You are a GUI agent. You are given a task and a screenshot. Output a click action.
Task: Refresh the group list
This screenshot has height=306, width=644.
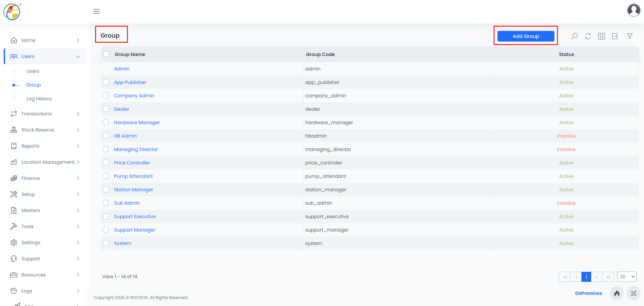(588, 36)
